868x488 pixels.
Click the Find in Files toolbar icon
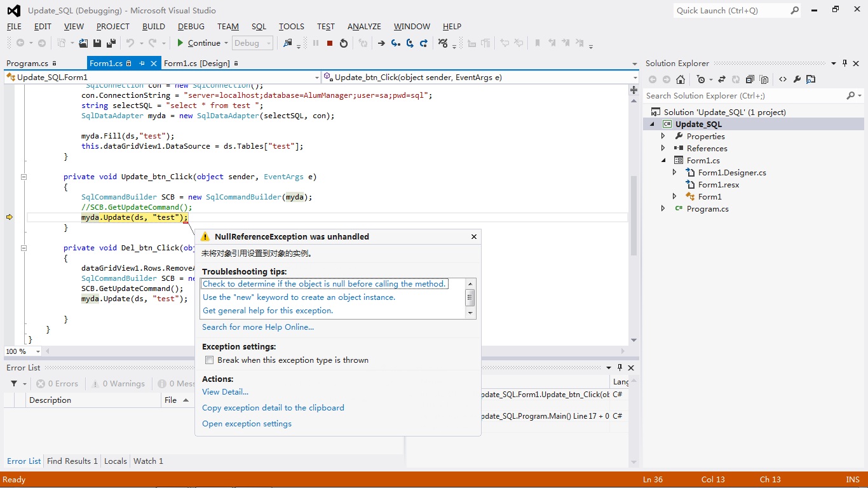tap(287, 43)
